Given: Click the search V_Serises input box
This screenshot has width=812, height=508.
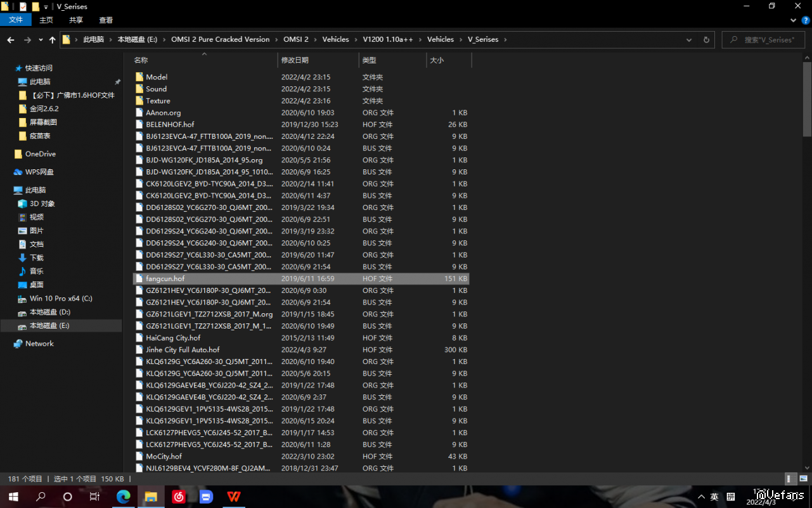Looking at the screenshot, I should click(x=767, y=39).
